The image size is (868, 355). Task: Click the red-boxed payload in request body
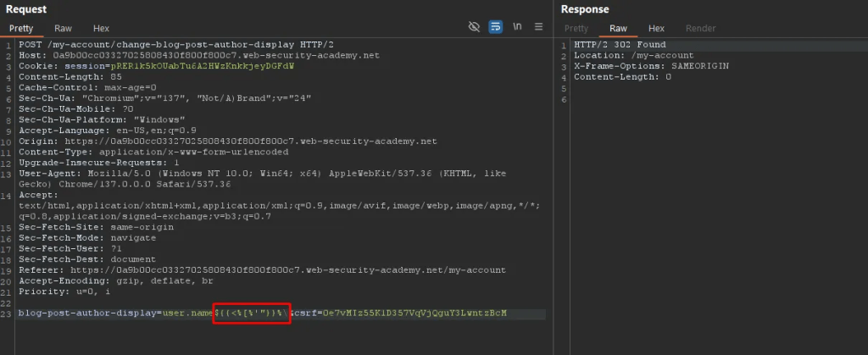click(251, 313)
